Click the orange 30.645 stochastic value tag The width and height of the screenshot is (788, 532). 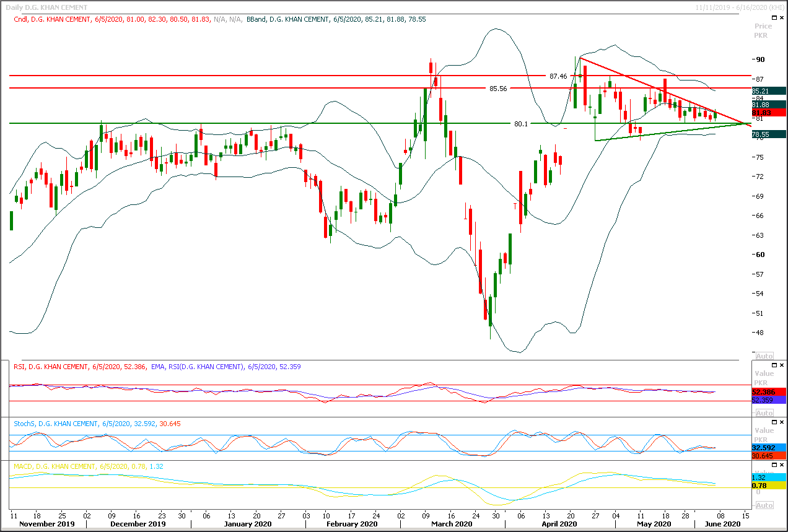pos(768,456)
